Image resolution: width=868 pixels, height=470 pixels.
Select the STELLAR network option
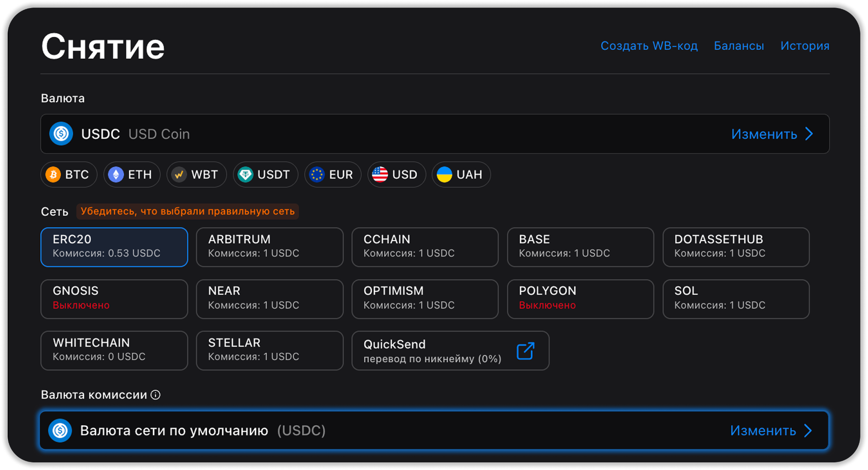point(270,350)
